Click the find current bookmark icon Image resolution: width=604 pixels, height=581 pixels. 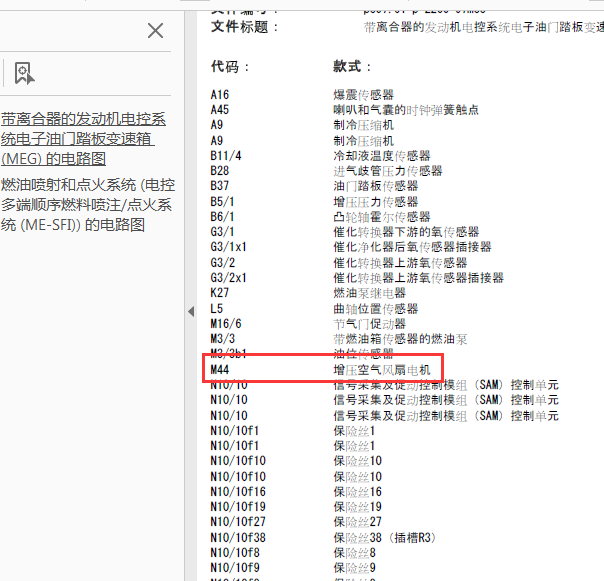point(24,73)
